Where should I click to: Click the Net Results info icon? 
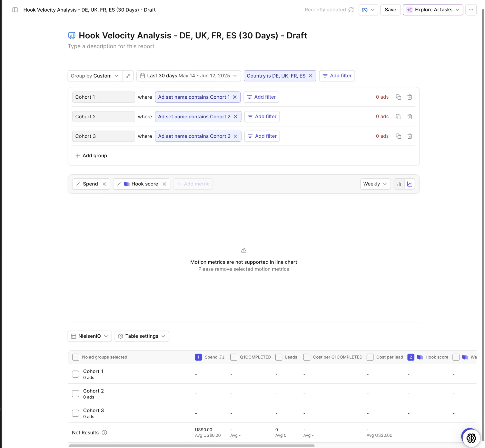click(x=104, y=433)
